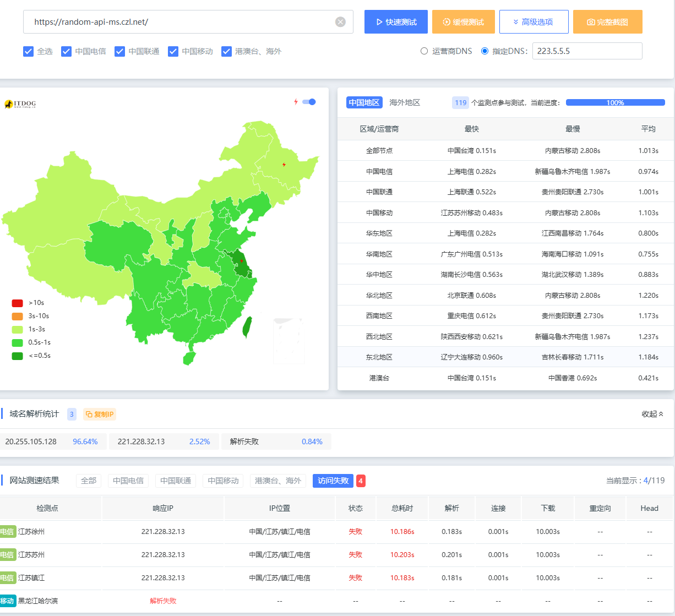Uncheck the 中国电信 checkbox
The width and height of the screenshot is (675, 616).
tap(67, 51)
